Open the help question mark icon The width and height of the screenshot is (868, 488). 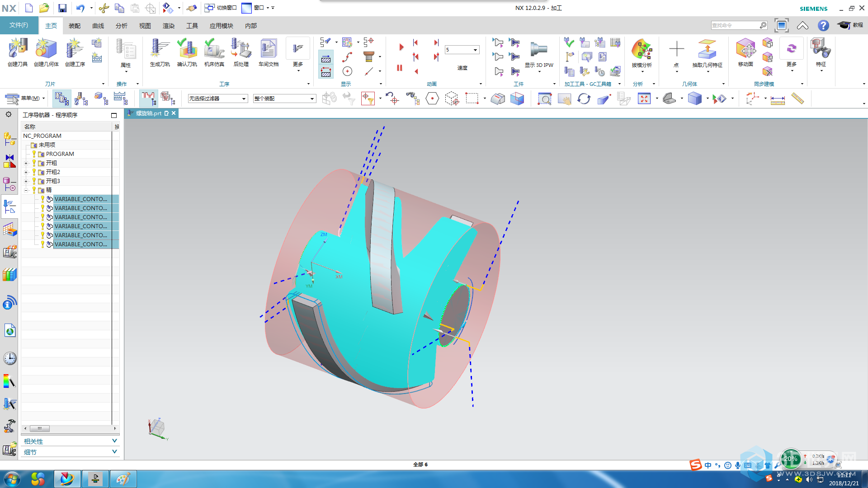click(823, 25)
